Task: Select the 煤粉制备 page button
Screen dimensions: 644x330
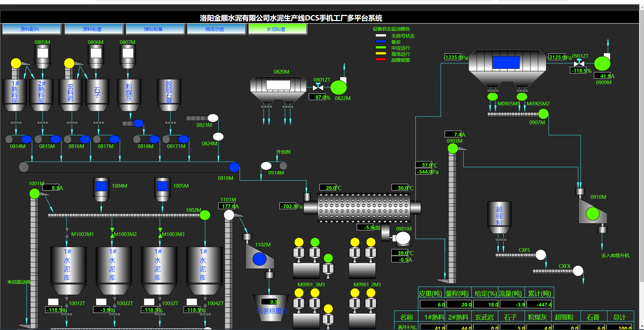Action: (x=155, y=29)
